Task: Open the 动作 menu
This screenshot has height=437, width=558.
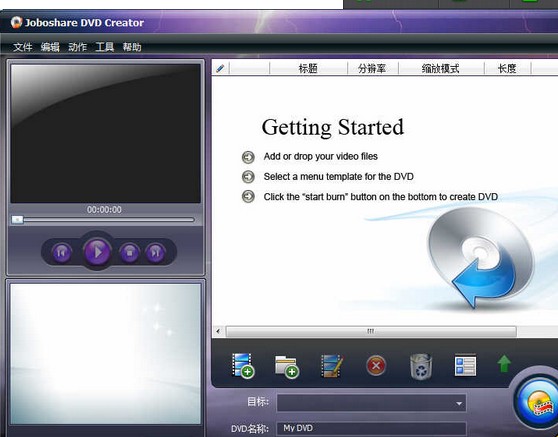Action: (x=77, y=47)
